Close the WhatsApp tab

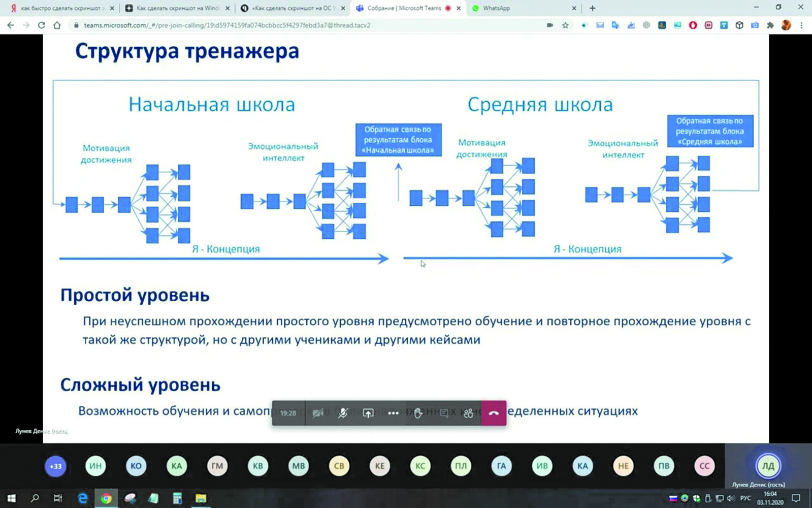(574, 8)
